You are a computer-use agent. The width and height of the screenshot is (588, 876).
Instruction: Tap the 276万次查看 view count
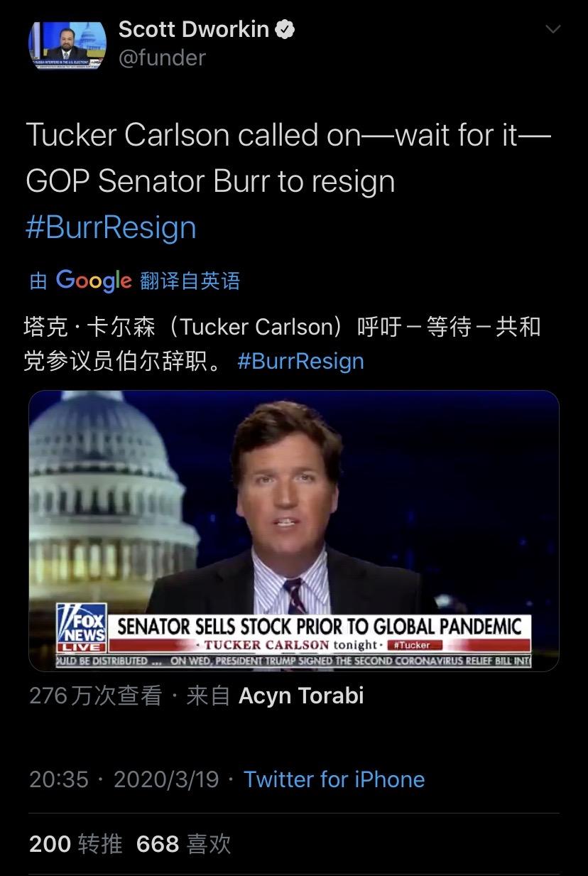click(96, 696)
